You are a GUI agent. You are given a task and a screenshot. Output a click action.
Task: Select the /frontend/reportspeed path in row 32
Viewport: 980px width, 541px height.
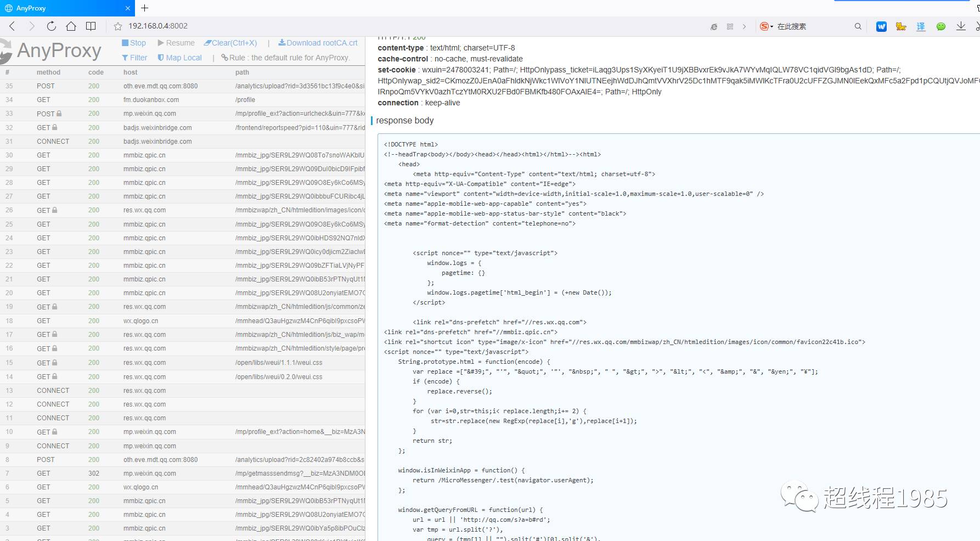point(300,128)
